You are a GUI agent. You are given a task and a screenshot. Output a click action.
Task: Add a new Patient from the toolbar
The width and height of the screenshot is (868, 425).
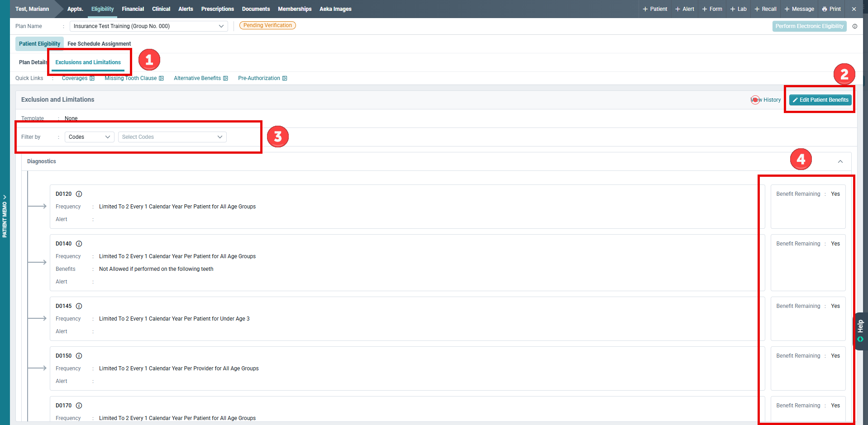click(655, 9)
